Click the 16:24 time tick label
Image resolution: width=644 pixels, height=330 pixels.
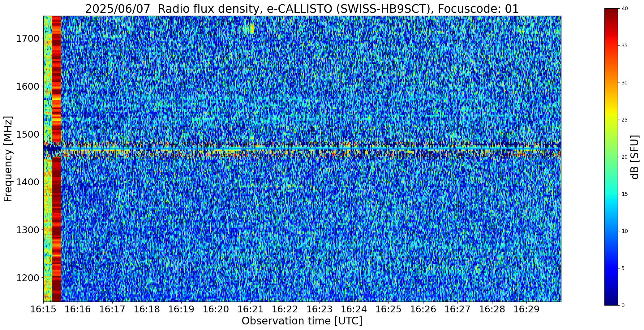354,309
